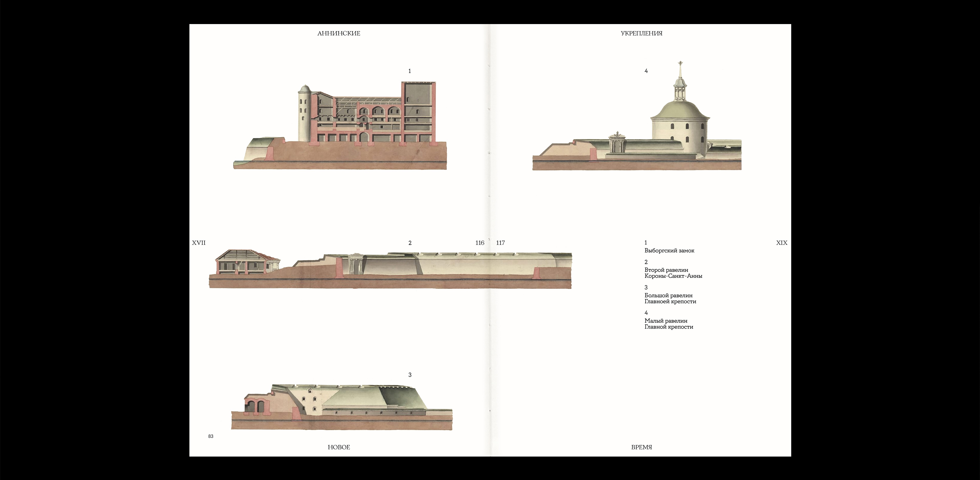Click the XVII marker on left margin
The height and width of the screenshot is (480, 980).
coord(199,243)
